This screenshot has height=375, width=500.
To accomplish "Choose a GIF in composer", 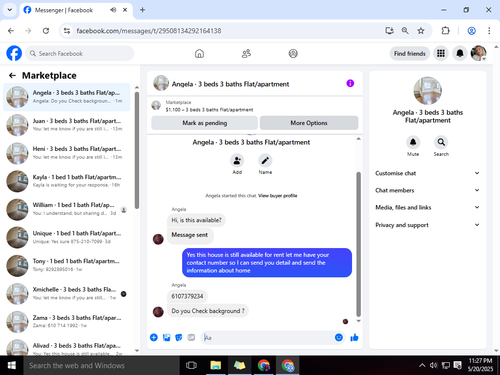I will [191, 338].
